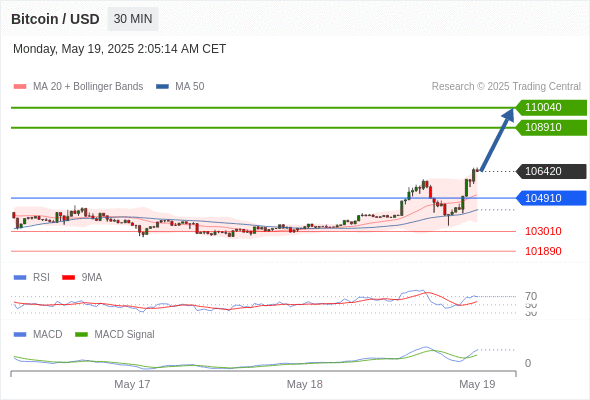
Task: Click the May 17 date axis label
Action: click(132, 384)
